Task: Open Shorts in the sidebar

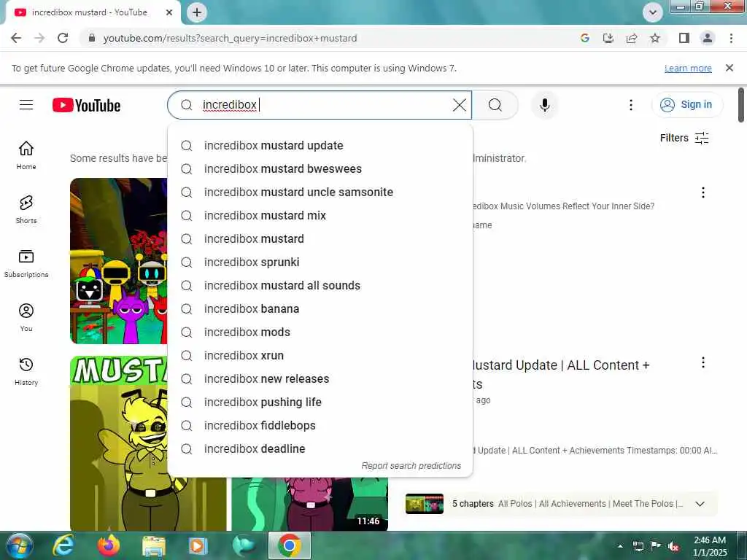Action: pos(26,209)
